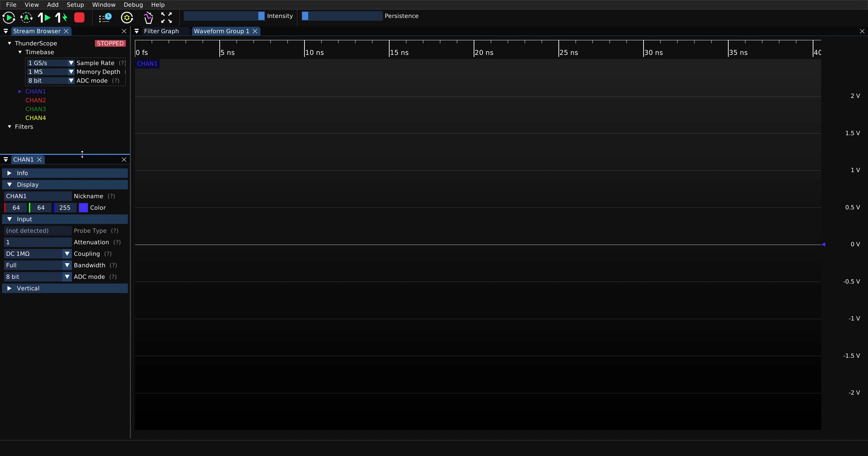Image resolution: width=868 pixels, height=456 pixels.
Task: Close the CHAN1 properties tab
Action: pyautogui.click(x=39, y=160)
